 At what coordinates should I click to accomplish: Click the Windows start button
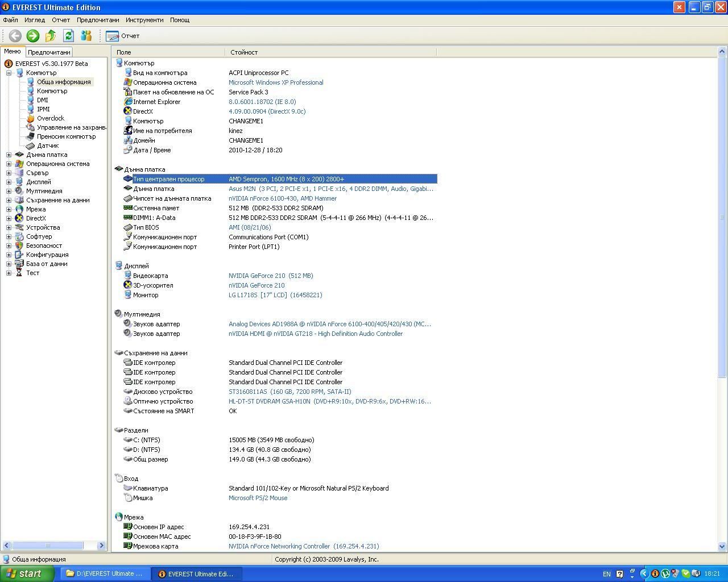(27, 573)
